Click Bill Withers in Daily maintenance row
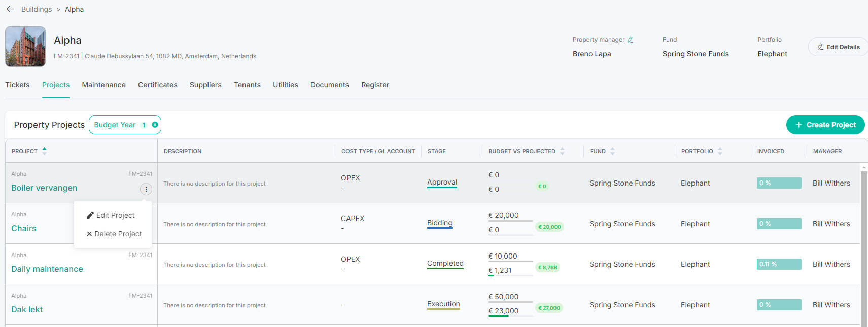The width and height of the screenshot is (868, 327). point(831,264)
